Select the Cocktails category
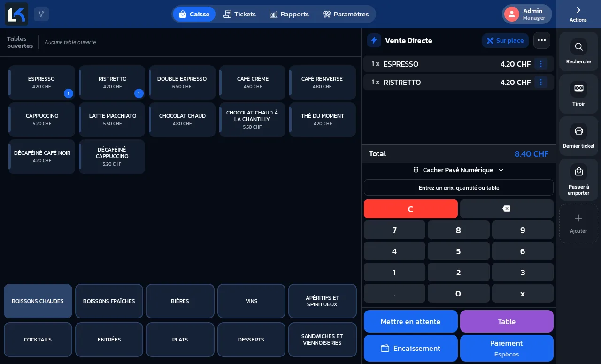Viewport: 601px width, 364px height. pos(38,340)
